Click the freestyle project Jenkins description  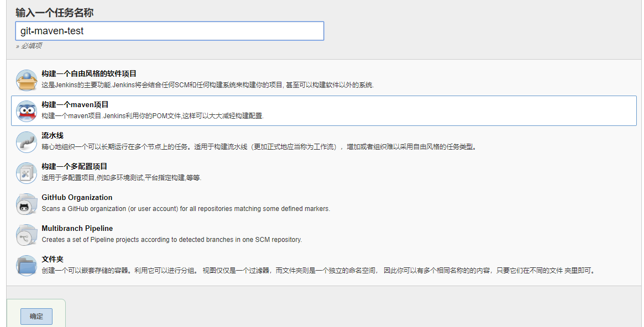coord(208,85)
